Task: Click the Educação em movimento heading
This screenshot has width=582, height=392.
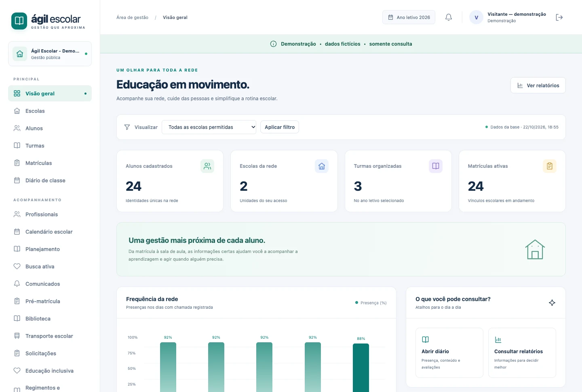Action: 183,84
